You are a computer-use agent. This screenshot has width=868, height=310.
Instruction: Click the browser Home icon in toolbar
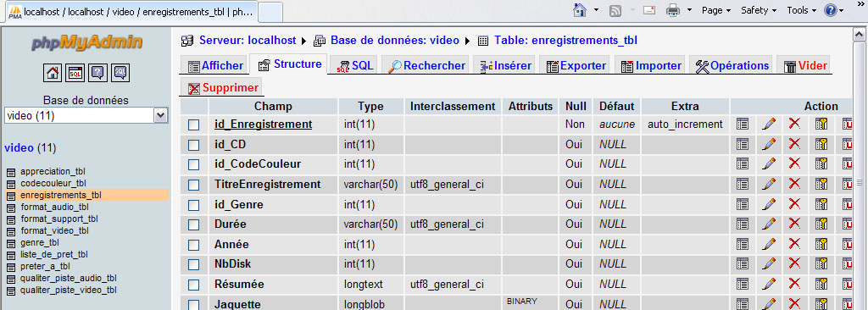pyautogui.click(x=580, y=10)
